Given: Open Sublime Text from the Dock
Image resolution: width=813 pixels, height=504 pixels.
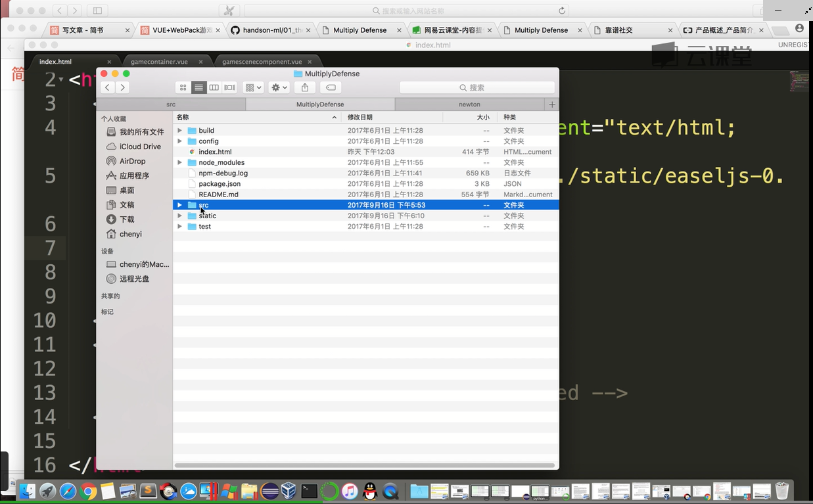Looking at the screenshot, I should [149, 491].
